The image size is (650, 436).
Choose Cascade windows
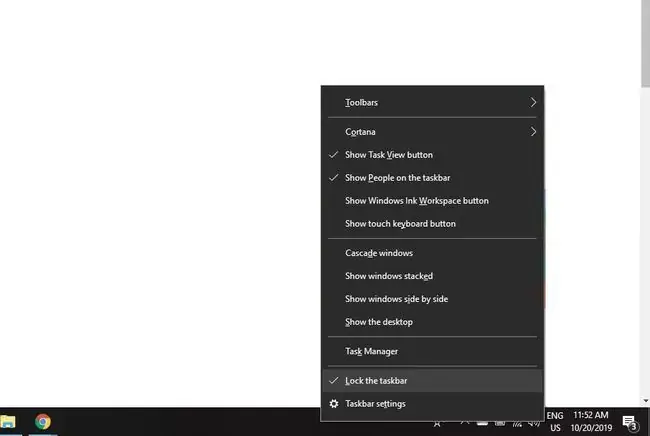click(x=432, y=253)
